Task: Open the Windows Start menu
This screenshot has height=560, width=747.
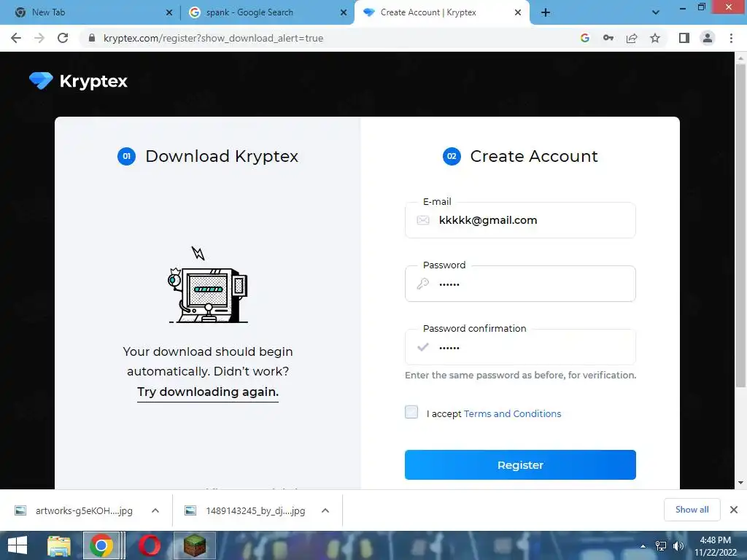Action: (18, 545)
